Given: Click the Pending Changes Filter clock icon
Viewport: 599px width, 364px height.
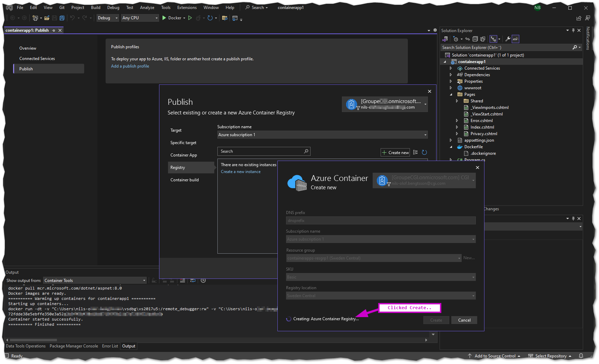Looking at the screenshot, I should [455, 39].
